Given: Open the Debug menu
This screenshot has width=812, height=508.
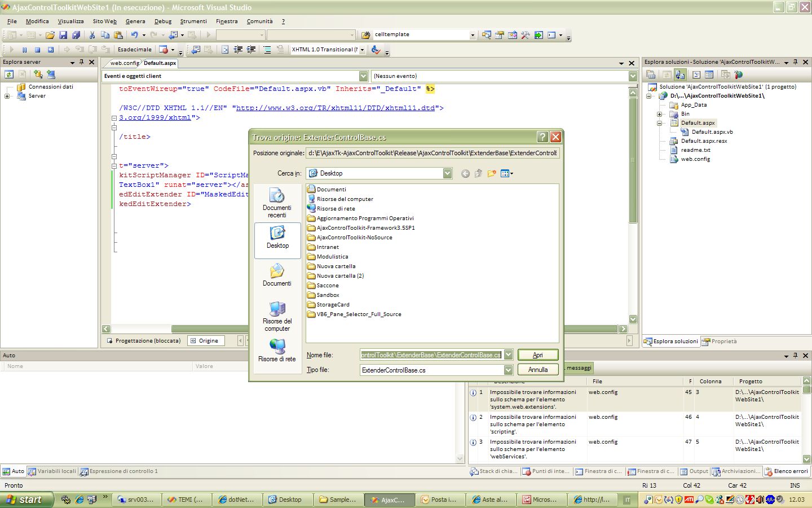Looking at the screenshot, I should click(163, 21).
